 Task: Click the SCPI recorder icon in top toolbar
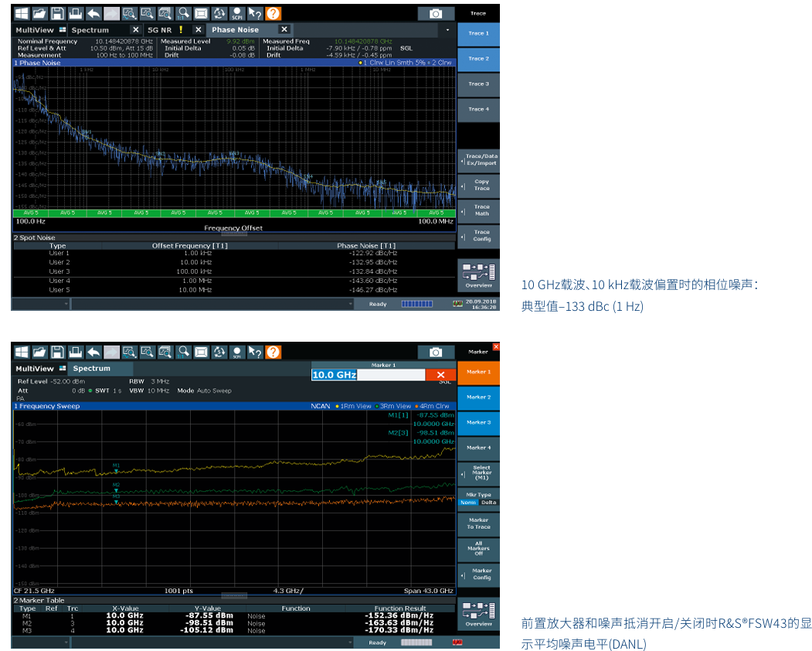(x=237, y=13)
